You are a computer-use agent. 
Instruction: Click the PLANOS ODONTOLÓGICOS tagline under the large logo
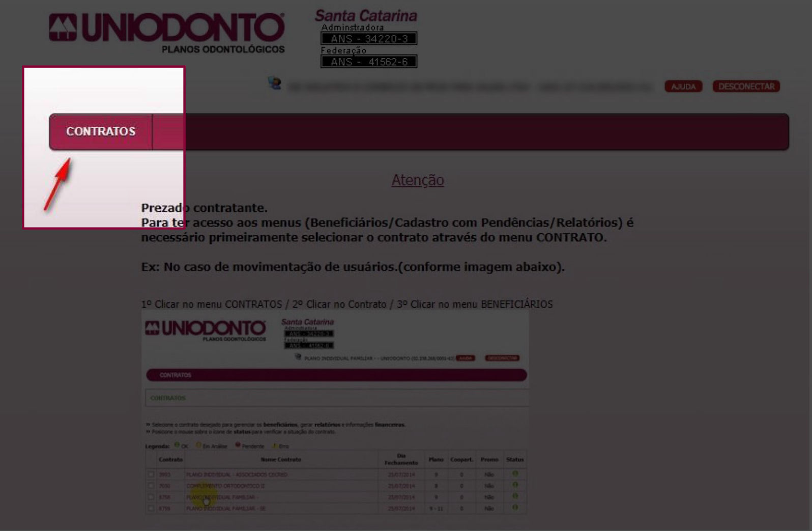pos(223,49)
